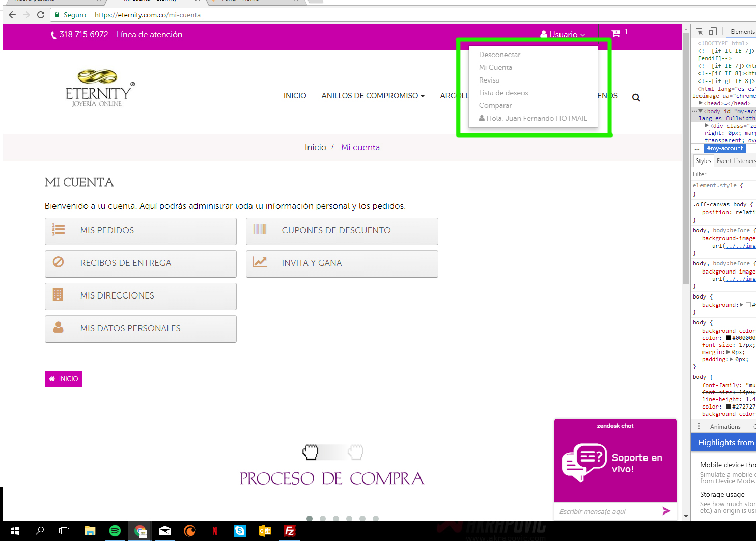Viewport: 756px width, 541px height.
Task: Go to INICIO in navigation bar
Action: pos(295,95)
